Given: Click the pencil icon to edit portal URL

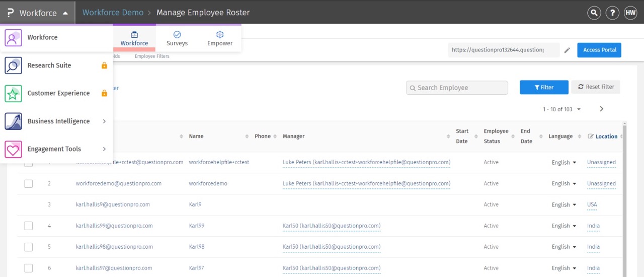Looking at the screenshot, I should click(x=567, y=50).
